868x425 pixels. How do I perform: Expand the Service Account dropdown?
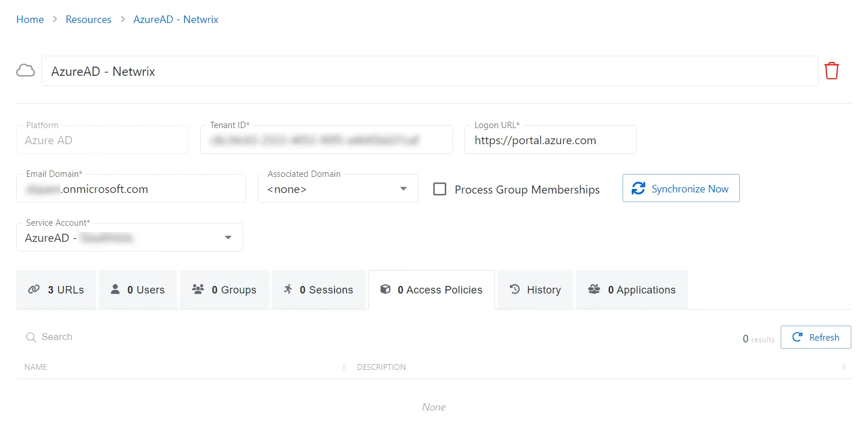pyautogui.click(x=129, y=237)
